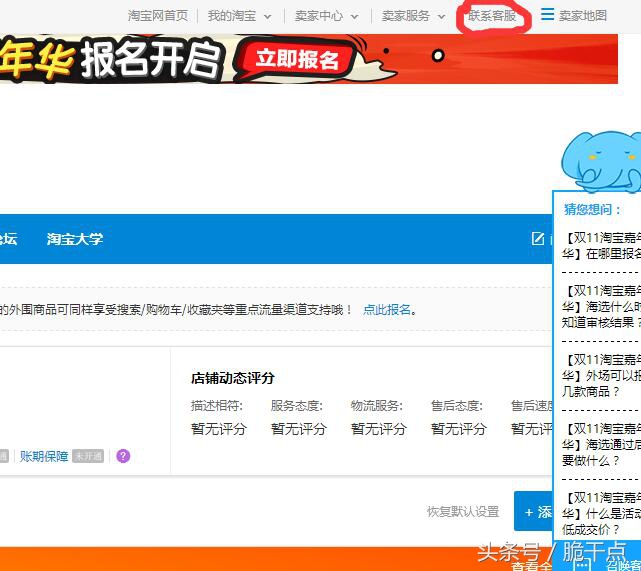Click 恢复默认设置 link
Image resolution: width=641 pixels, height=571 pixels.
463,512
